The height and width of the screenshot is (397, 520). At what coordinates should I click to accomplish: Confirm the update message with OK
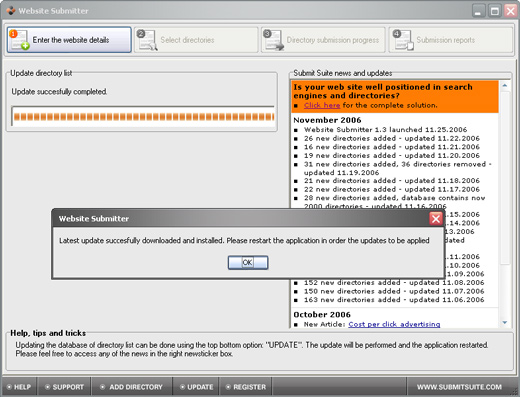click(x=248, y=263)
